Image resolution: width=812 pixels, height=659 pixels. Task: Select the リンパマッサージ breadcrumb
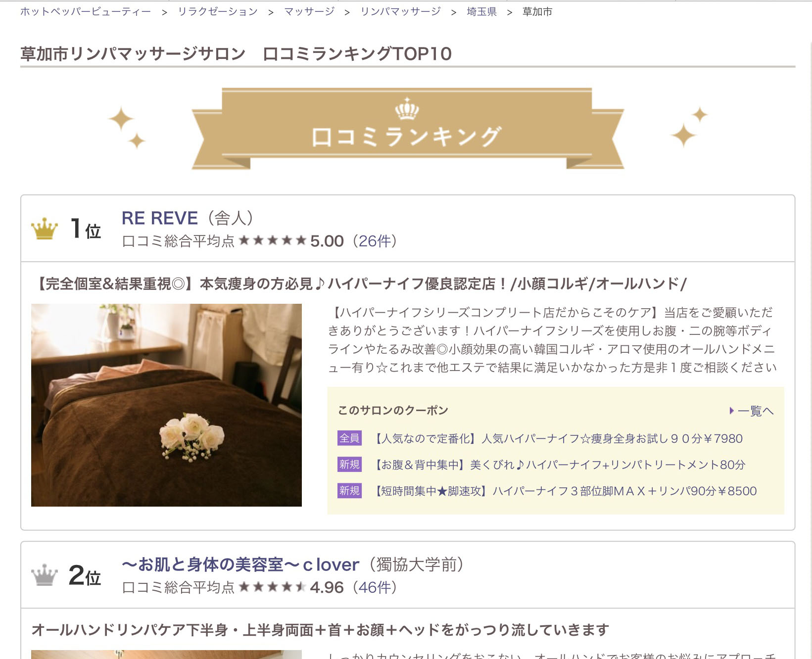pyautogui.click(x=400, y=12)
